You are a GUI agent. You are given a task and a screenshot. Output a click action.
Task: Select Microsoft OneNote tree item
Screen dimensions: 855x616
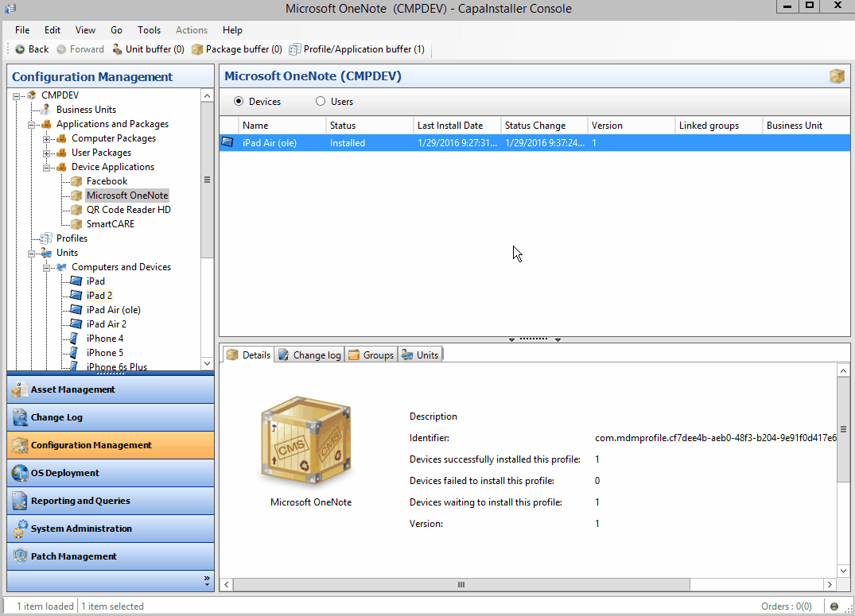tap(127, 196)
